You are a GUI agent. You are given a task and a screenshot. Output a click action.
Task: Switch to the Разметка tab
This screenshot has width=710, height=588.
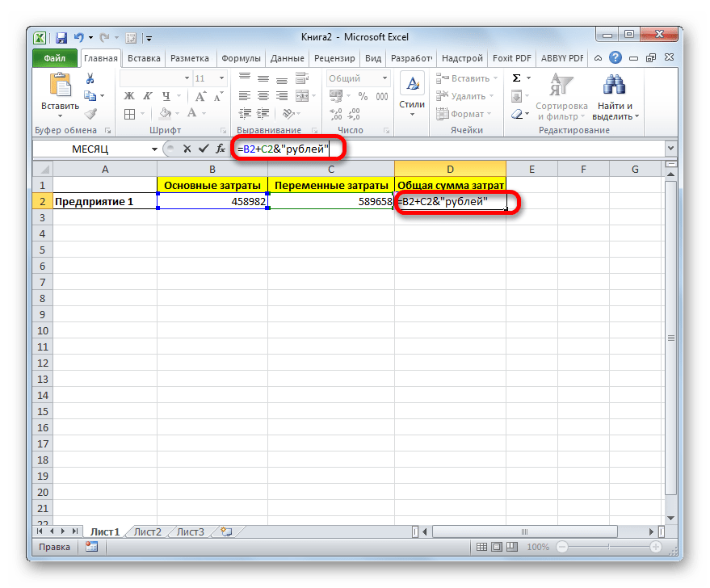tap(190, 58)
